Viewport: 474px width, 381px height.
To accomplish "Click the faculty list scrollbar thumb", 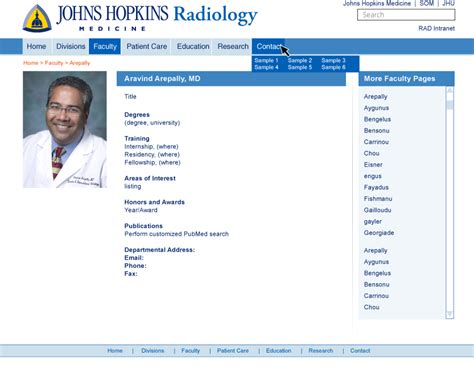I will [450, 105].
